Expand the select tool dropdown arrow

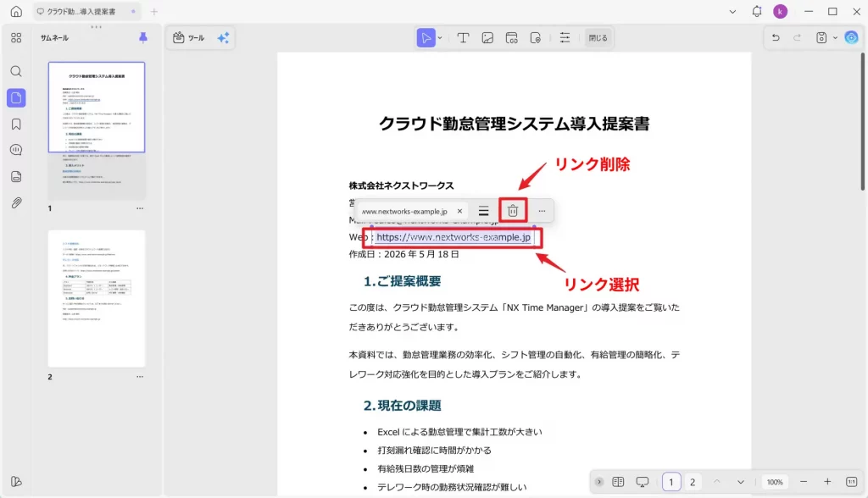[x=440, y=38]
